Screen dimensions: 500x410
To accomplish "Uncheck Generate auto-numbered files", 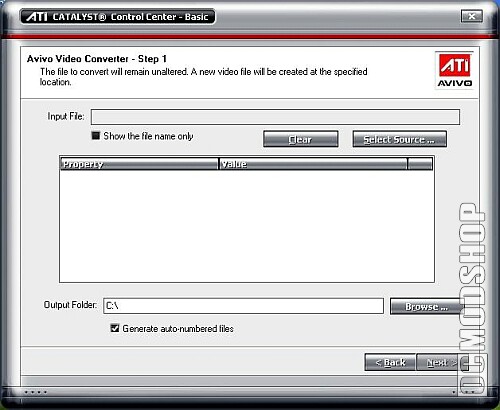I will point(115,328).
